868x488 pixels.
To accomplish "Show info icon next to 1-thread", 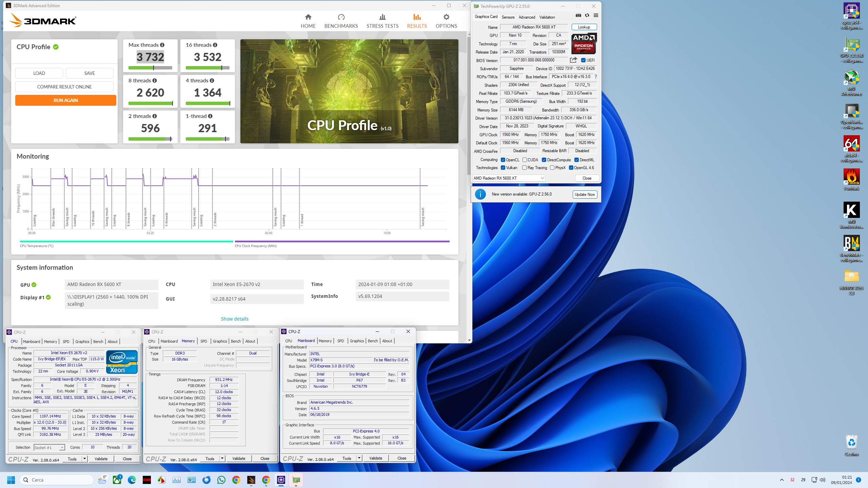I will point(210,116).
